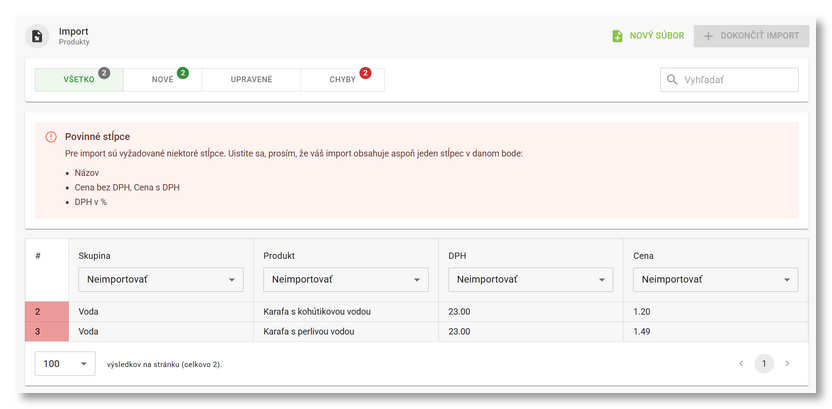Select page 1 in pagination
Image resolution: width=832 pixels, height=409 pixels.
764,363
